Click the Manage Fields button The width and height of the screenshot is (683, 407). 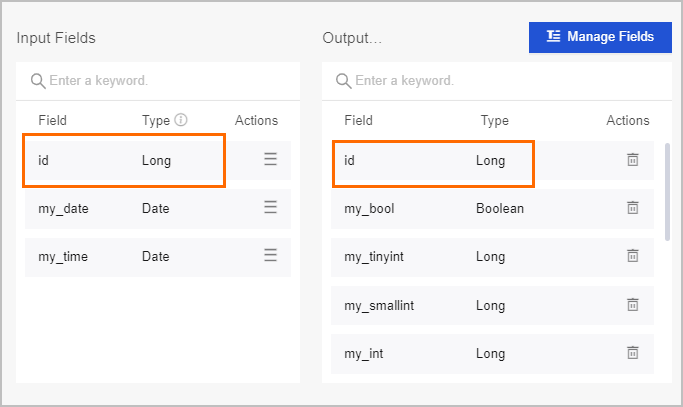coord(600,37)
